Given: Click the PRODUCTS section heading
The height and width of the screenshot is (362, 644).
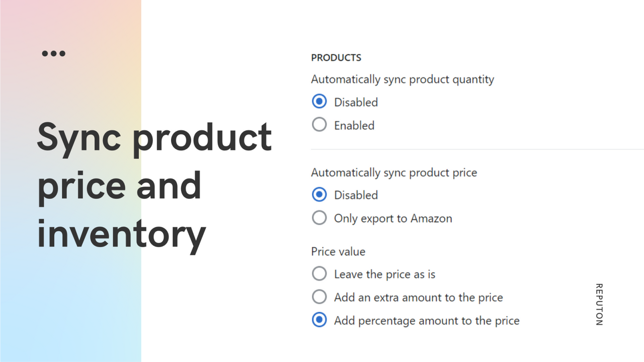Looking at the screenshot, I should pos(336,57).
